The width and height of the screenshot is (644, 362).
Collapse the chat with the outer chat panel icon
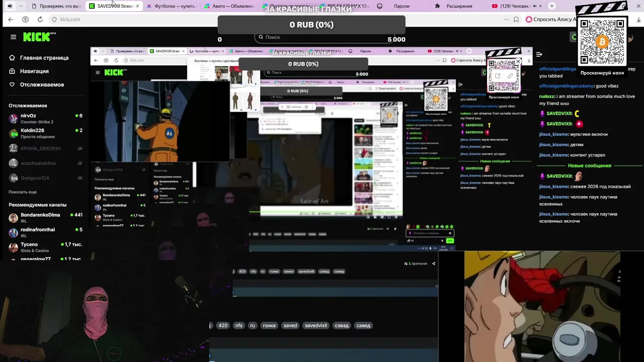click(x=539, y=54)
